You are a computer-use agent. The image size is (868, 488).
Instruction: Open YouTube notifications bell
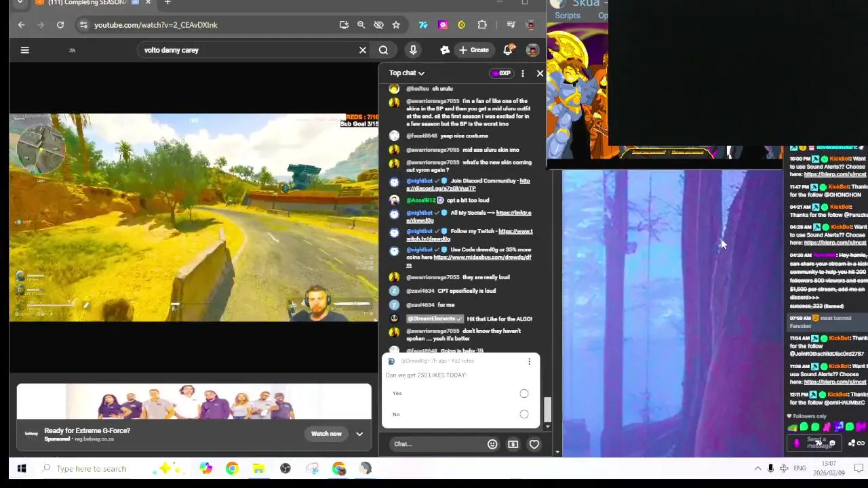click(x=508, y=49)
